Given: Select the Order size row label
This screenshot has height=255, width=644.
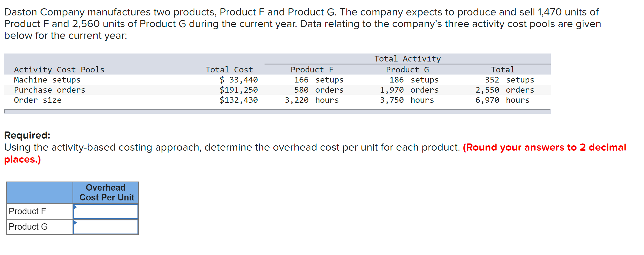Looking at the screenshot, I should [x=38, y=100].
